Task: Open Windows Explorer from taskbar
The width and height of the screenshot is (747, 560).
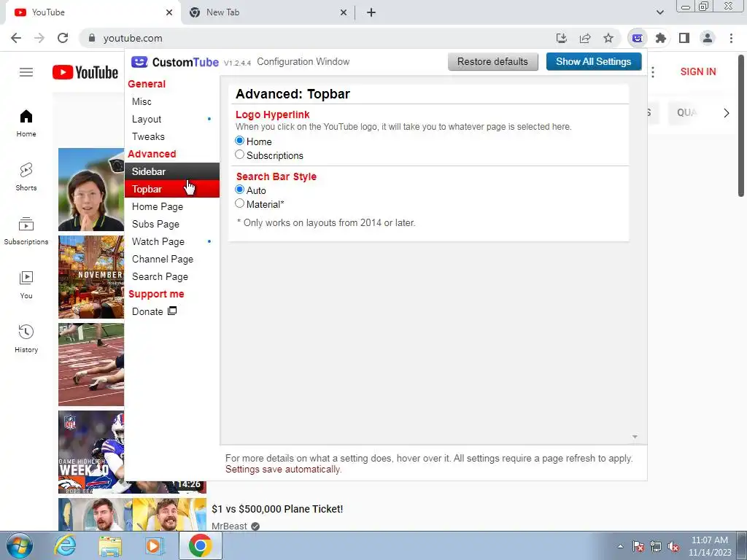Action: pyautogui.click(x=110, y=545)
